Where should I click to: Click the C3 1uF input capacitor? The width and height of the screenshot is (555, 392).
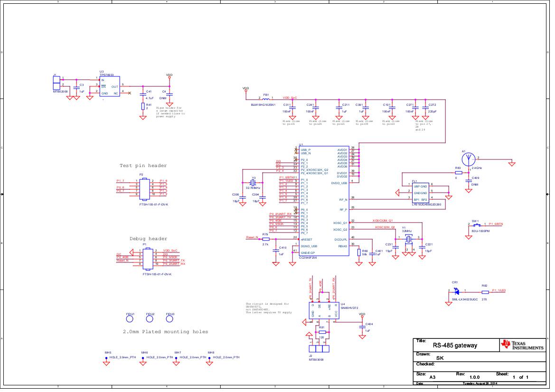(77, 89)
